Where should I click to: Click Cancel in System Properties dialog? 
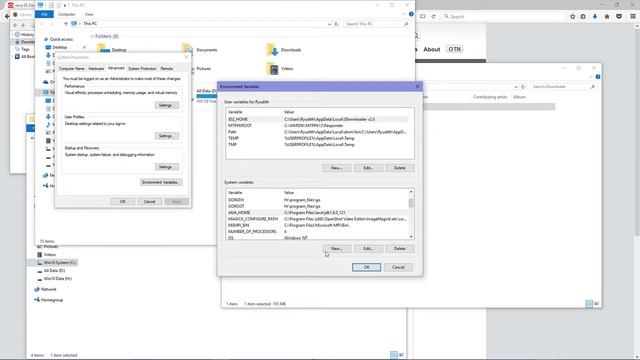pyautogui.click(x=149, y=202)
